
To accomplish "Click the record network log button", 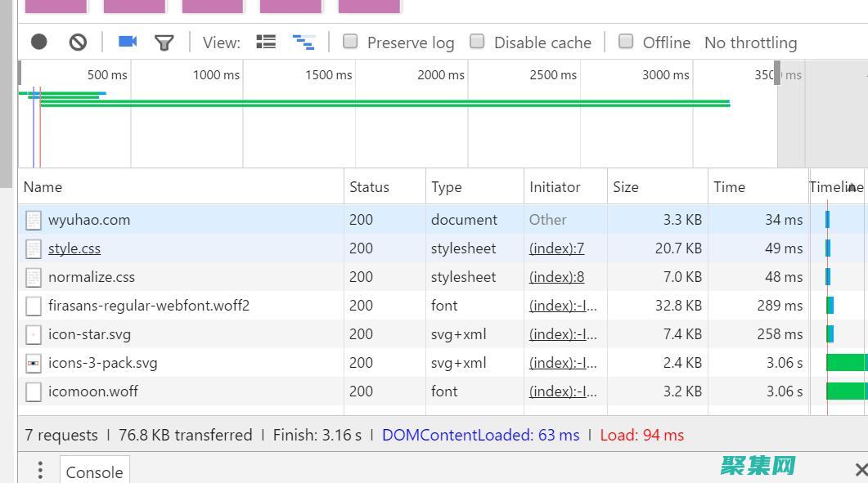I will coord(39,42).
